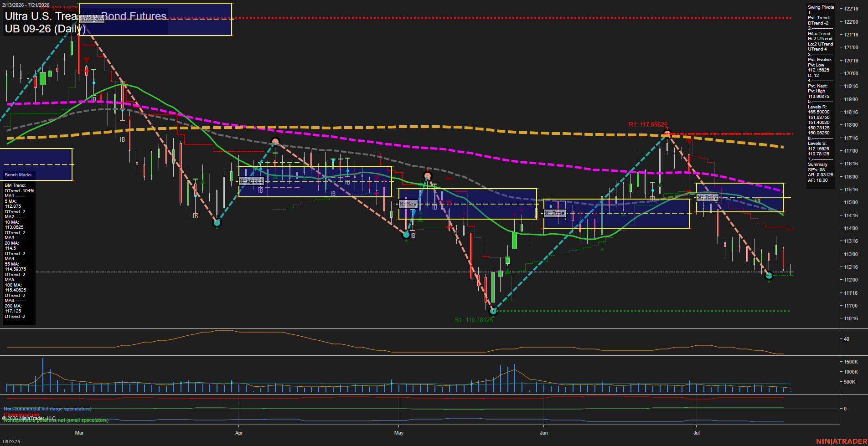Click the 120'00 price axis label

click(x=851, y=73)
